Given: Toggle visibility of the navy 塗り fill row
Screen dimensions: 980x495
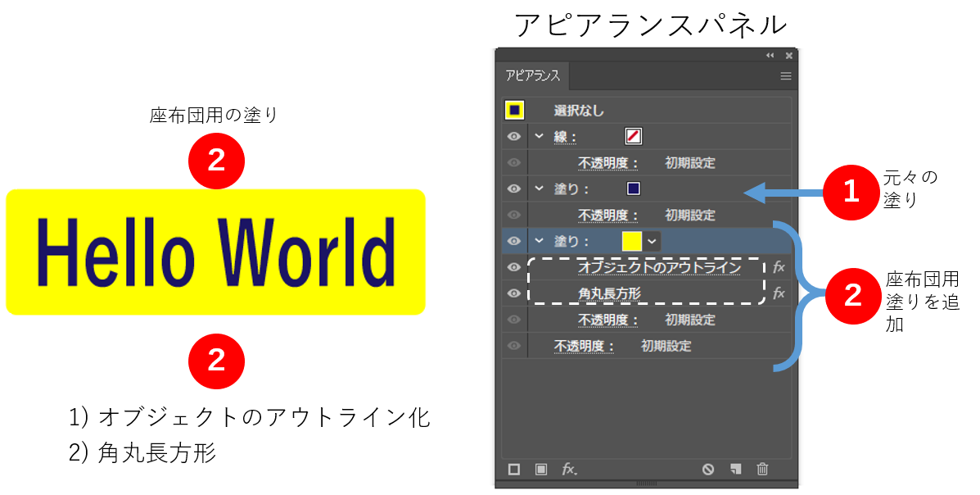Looking at the screenshot, I should [x=514, y=188].
